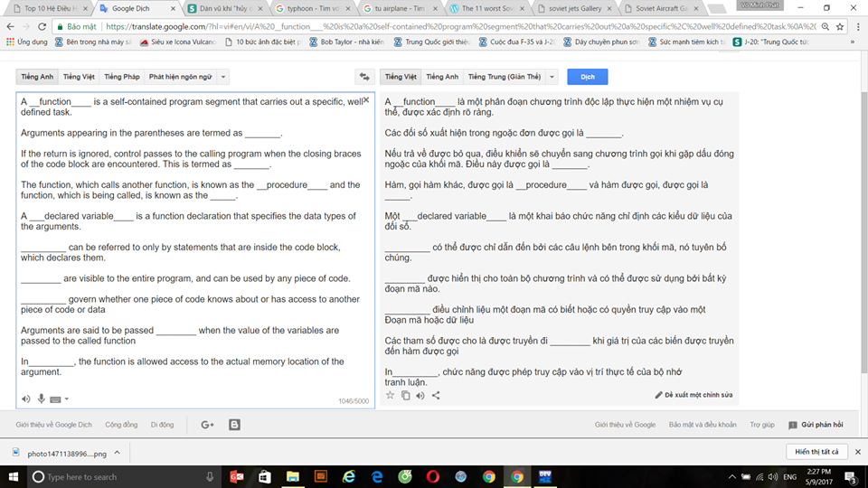Select Tiếng Pháp as source language
Image resolution: width=868 pixels, height=488 pixels.
[121, 77]
